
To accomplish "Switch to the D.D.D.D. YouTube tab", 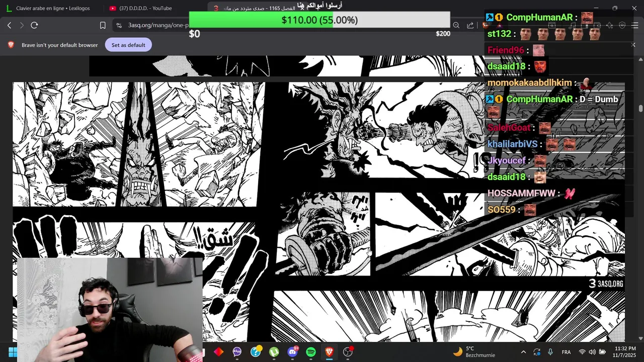I will 146,8.
